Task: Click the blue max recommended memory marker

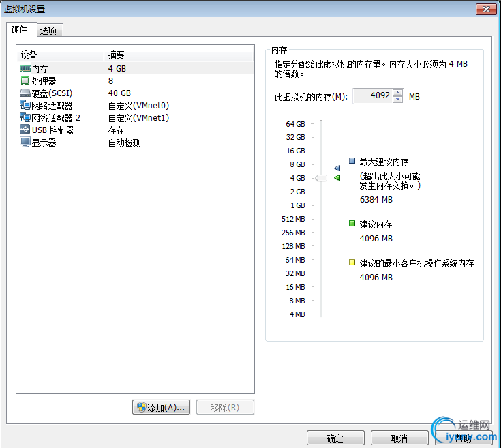Action: (337, 168)
